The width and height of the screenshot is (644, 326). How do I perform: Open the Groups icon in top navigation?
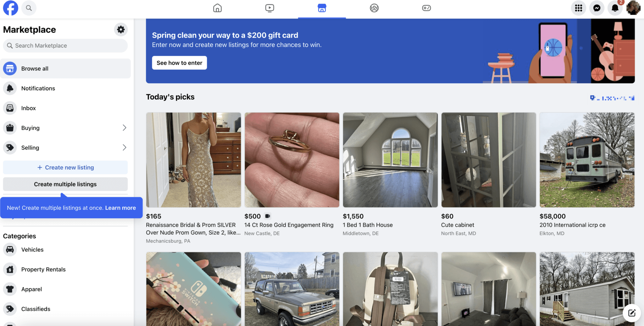pyautogui.click(x=374, y=8)
